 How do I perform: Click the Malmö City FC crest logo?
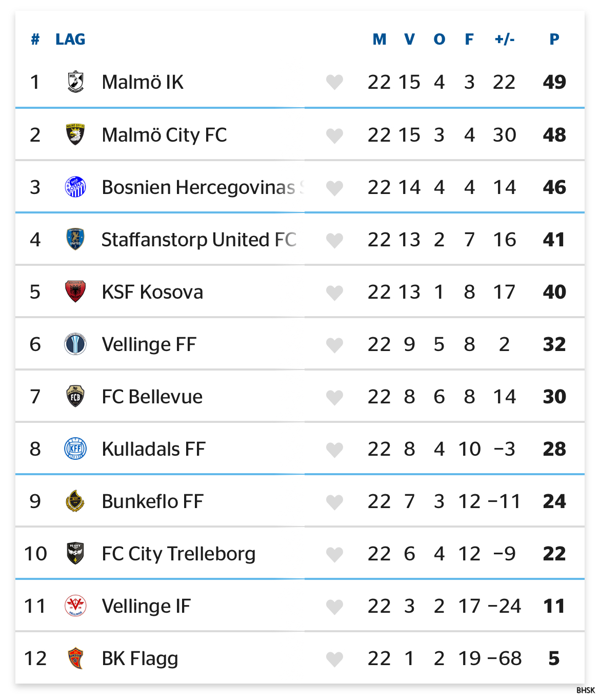pyautogui.click(x=75, y=134)
